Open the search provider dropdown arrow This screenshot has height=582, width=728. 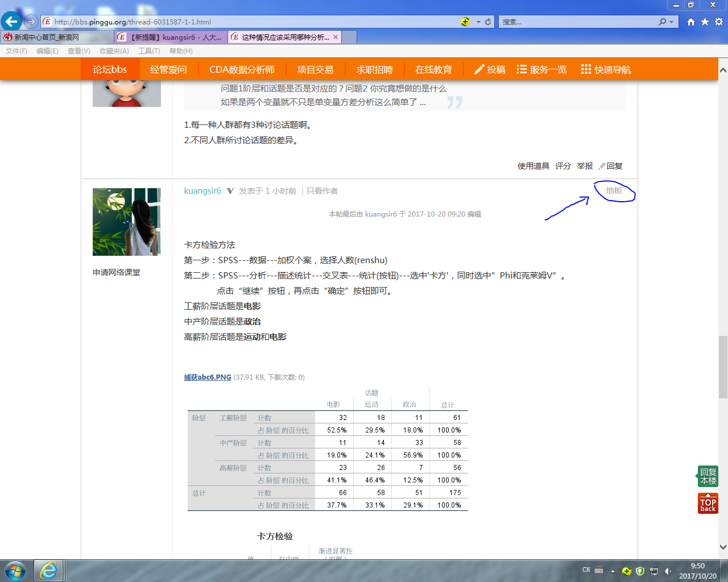coord(672,22)
